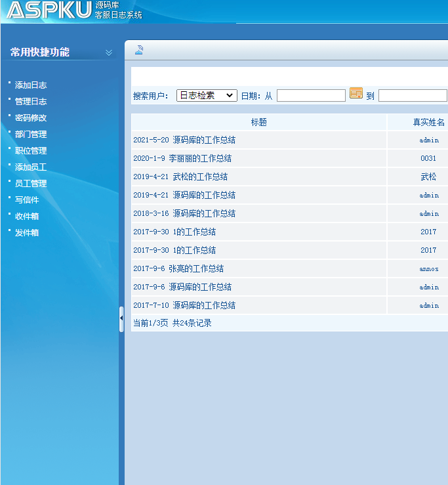This screenshot has height=485, width=448.
Task: Open the calendar date picker icon
Action: tap(356, 93)
